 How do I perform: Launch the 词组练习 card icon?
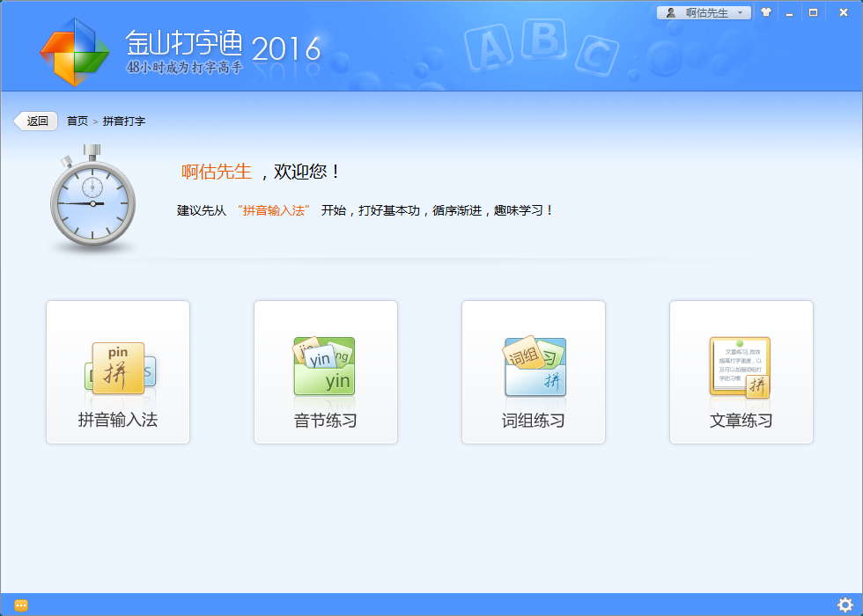point(534,366)
